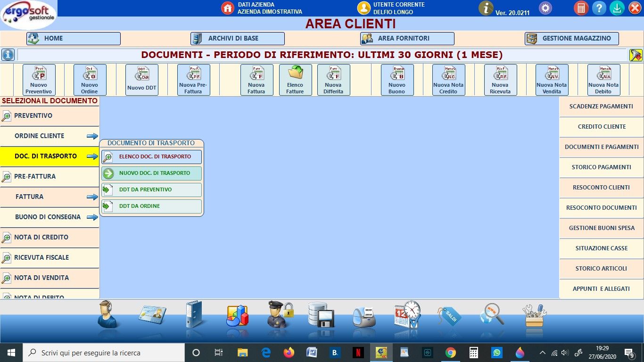Open the Elenco Fatture folder icon
Viewport: 644px width, 362px height.
295,80
